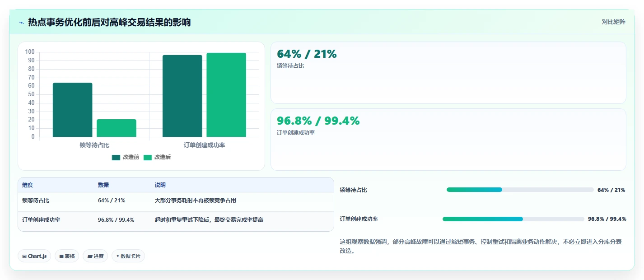
Task: Click the 超时和重复重试下降后 description cell
Action: pos(209,220)
